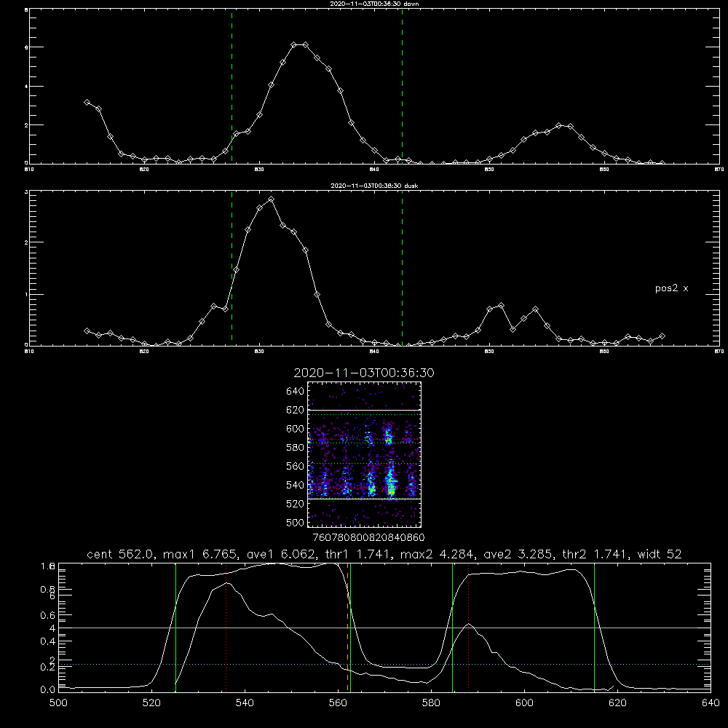Click the red dotted line near 536 in bottom plot
This screenshot has height=728, width=728.
pyautogui.click(x=226, y=627)
